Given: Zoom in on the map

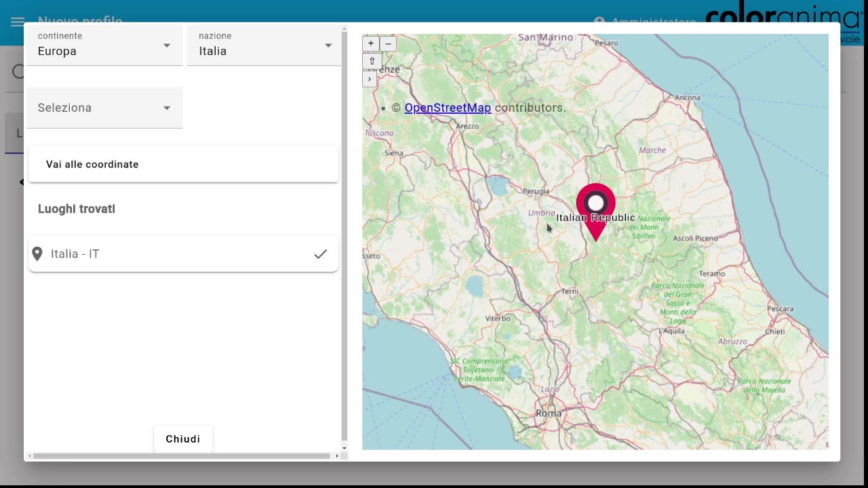Looking at the screenshot, I should click(x=371, y=43).
